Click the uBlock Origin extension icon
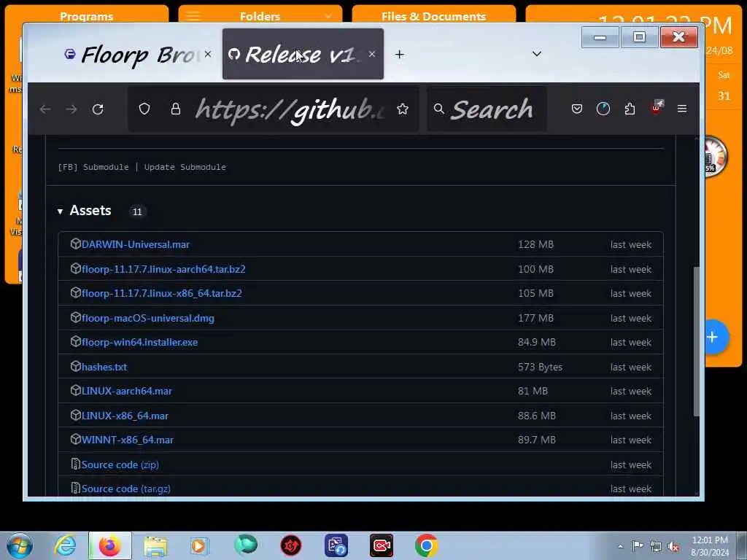747x560 pixels. click(x=657, y=108)
